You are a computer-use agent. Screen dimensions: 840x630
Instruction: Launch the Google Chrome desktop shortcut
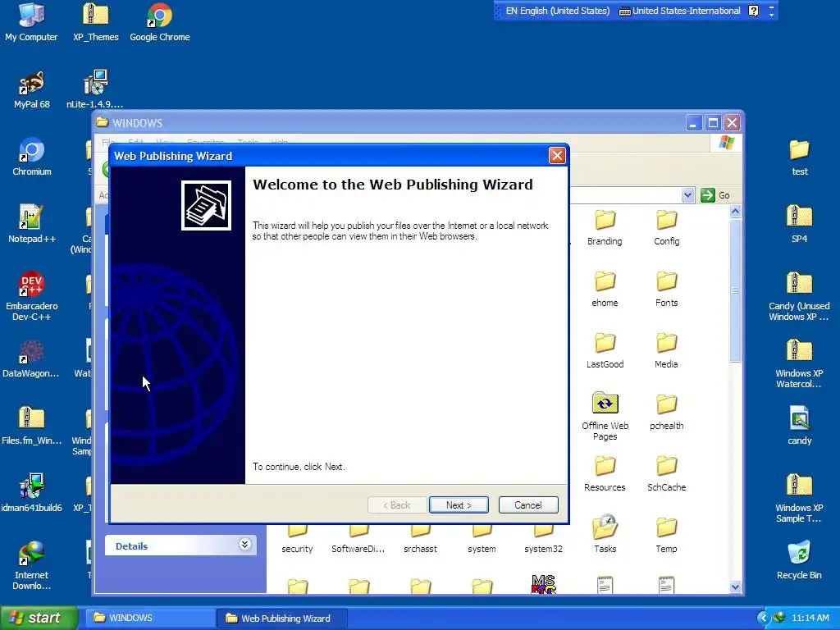(x=160, y=22)
